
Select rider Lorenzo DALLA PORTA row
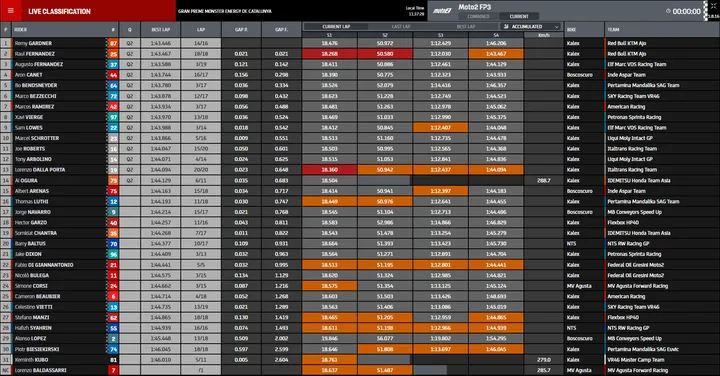click(360, 170)
